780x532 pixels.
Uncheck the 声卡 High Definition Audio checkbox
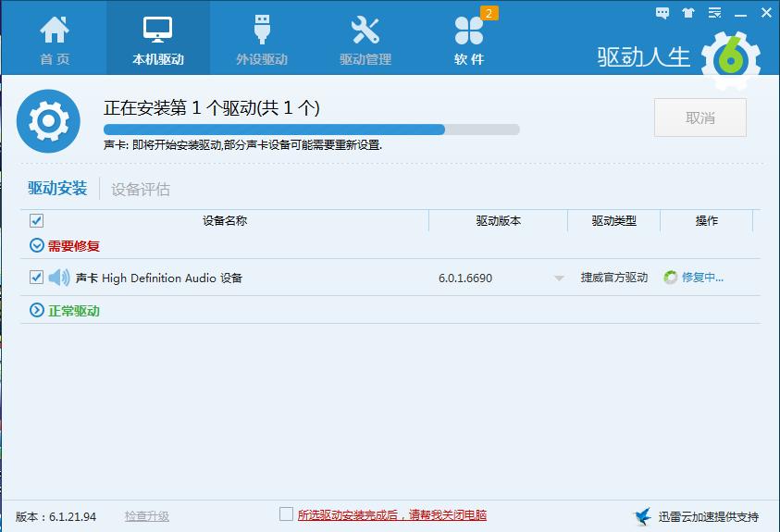36,278
